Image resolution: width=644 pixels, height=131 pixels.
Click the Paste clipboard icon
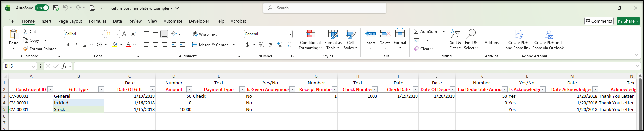(14, 34)
